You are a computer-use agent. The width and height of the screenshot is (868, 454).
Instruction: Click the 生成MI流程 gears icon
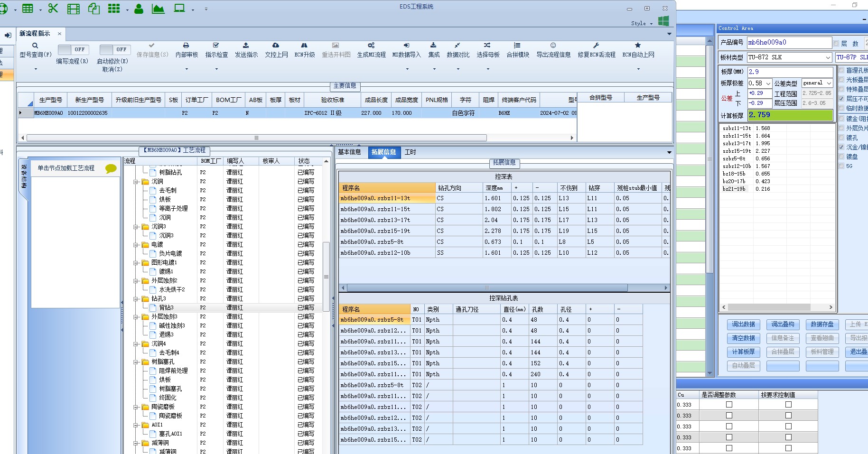coord(371,46)
